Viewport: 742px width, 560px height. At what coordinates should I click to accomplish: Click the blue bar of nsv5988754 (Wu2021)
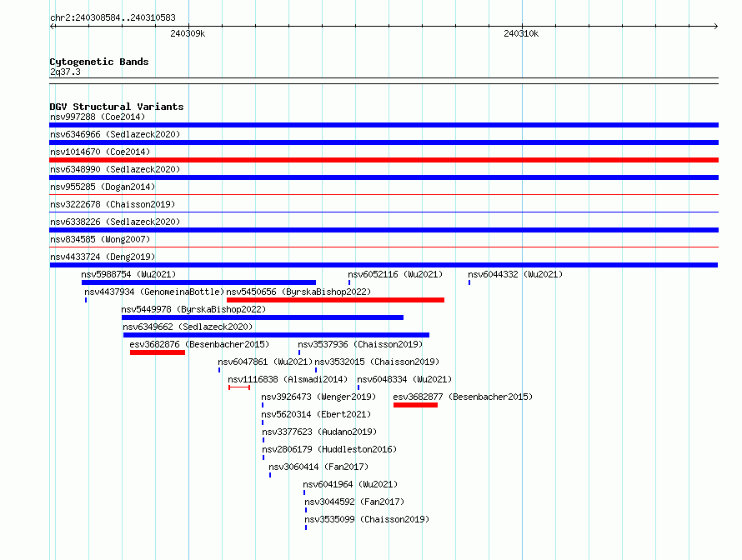pyautogui.click(x=198, y=282)
